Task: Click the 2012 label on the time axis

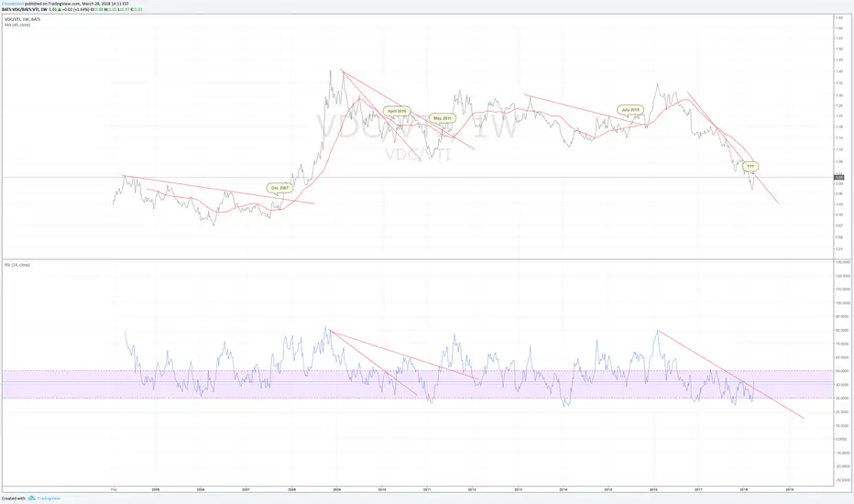Action: (472, 490)
